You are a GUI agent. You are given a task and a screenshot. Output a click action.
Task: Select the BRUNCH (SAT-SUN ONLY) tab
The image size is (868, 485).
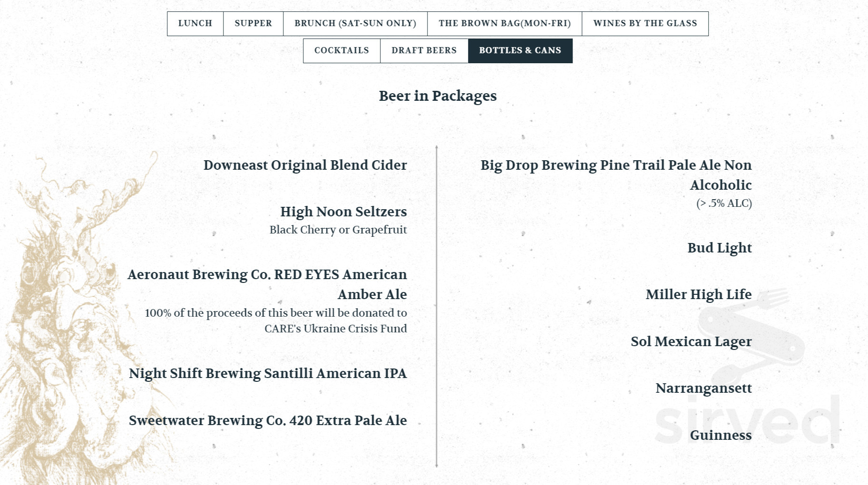[x=355, y=23]
